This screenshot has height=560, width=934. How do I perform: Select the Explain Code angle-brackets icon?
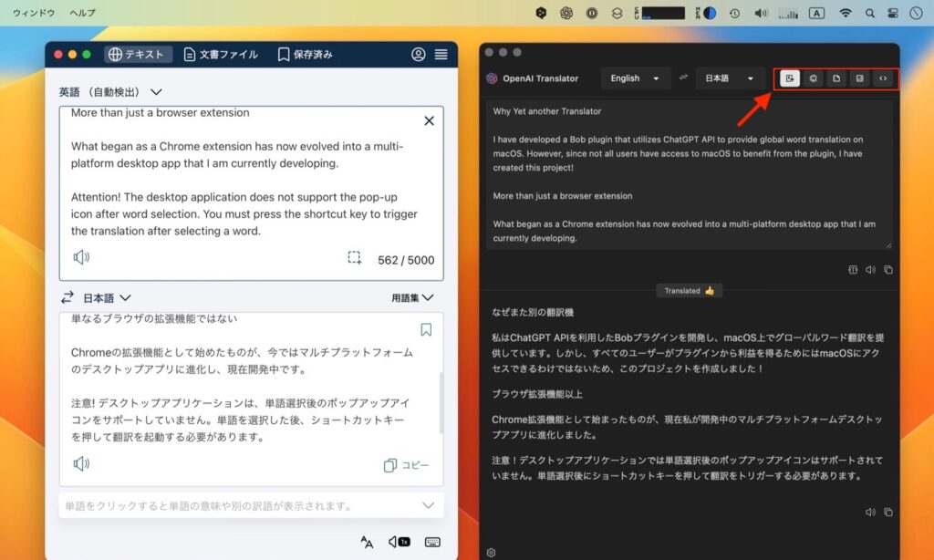point(884,78)
